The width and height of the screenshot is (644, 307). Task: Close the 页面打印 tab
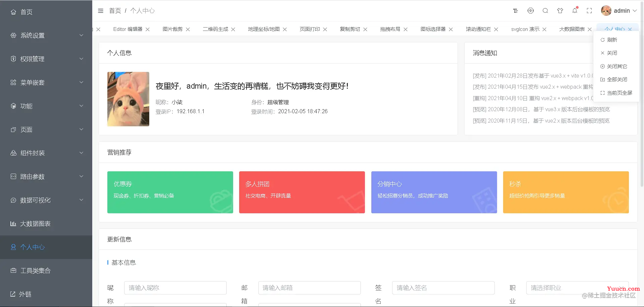[325, 30]
